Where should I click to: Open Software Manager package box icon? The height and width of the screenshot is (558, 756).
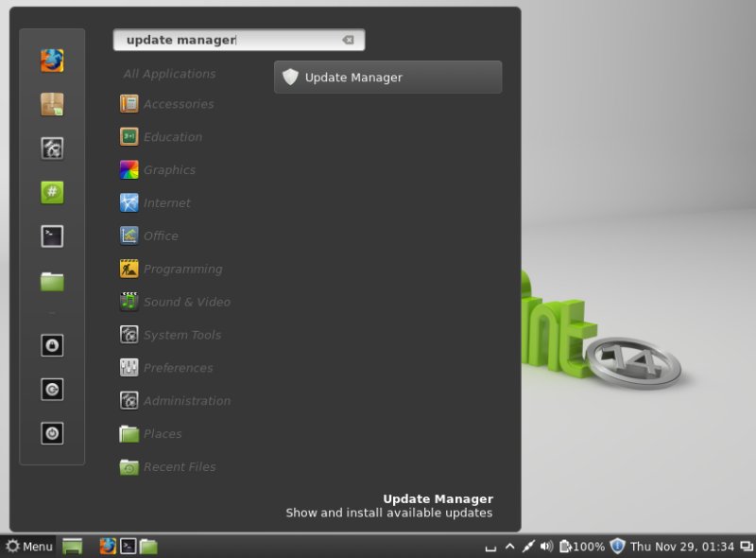(52, 104)
